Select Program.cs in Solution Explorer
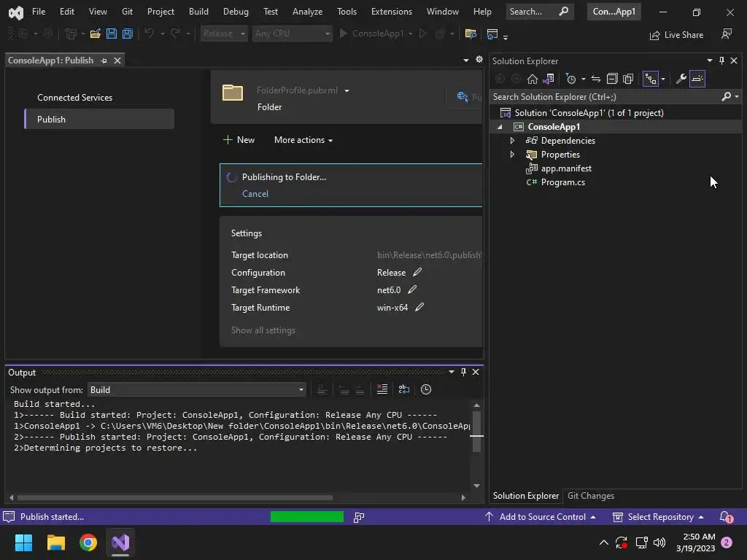The height and width of the screenshot is (560, 747). click(x=562, y=182)
